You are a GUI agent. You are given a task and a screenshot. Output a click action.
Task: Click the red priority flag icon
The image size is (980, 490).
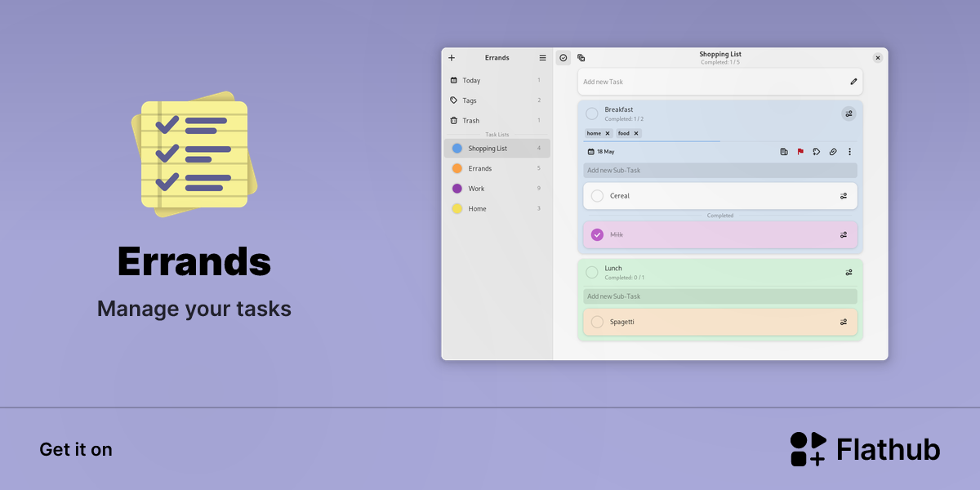pos(800,152)
